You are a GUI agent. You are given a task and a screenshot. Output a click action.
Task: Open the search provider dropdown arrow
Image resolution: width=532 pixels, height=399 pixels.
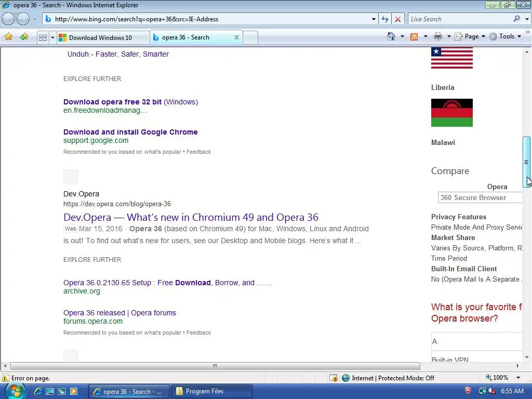(x=527, y=19)
